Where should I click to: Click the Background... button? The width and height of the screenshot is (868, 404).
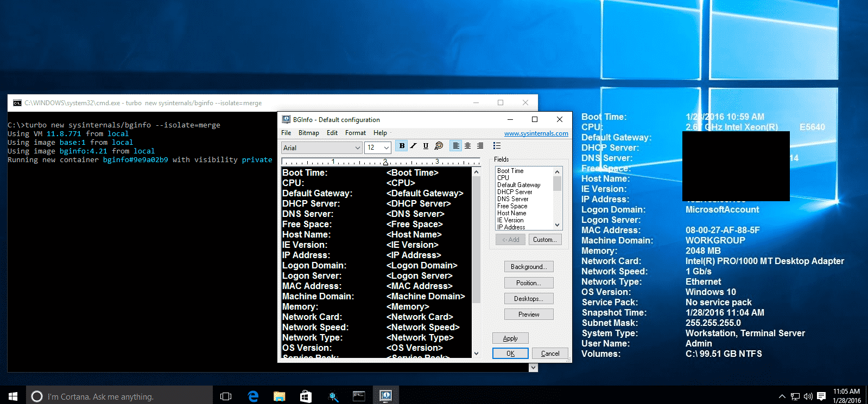pos(529,267)
